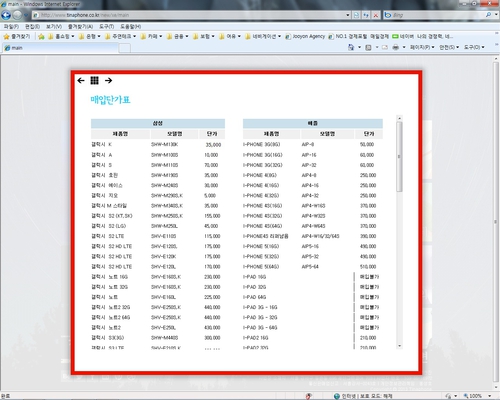500x400 pixels.
Task: Open the NO.1 favorite link
Action: pos(359,36)
